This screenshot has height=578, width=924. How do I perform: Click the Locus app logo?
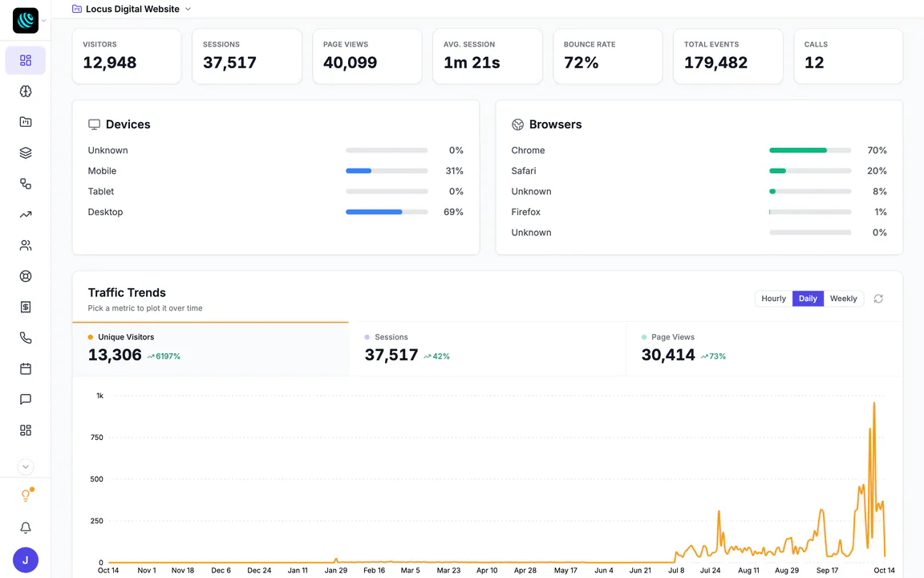(x=26, y=21)
